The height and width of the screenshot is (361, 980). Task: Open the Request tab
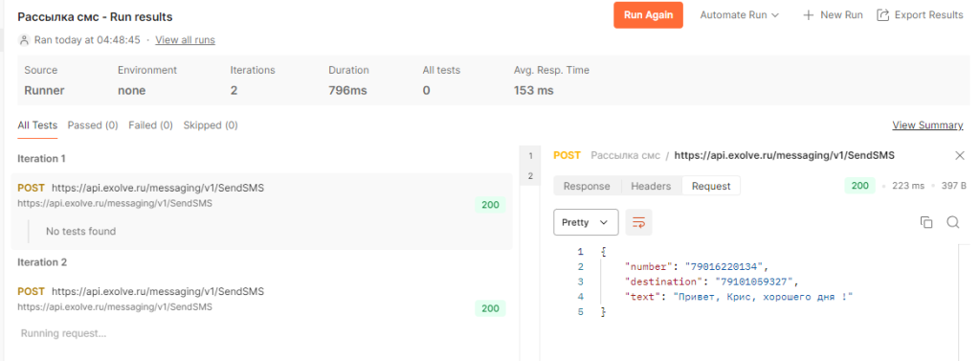pos(711,186)
